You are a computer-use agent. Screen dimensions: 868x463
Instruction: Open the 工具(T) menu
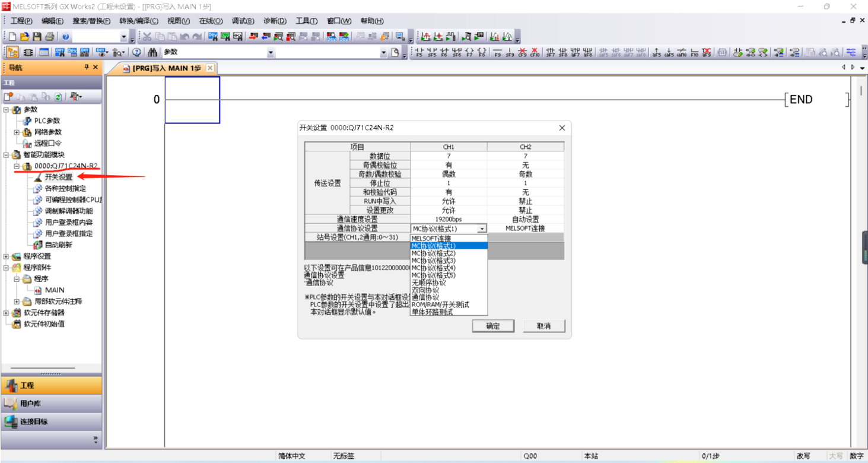(x=307, y=21)
